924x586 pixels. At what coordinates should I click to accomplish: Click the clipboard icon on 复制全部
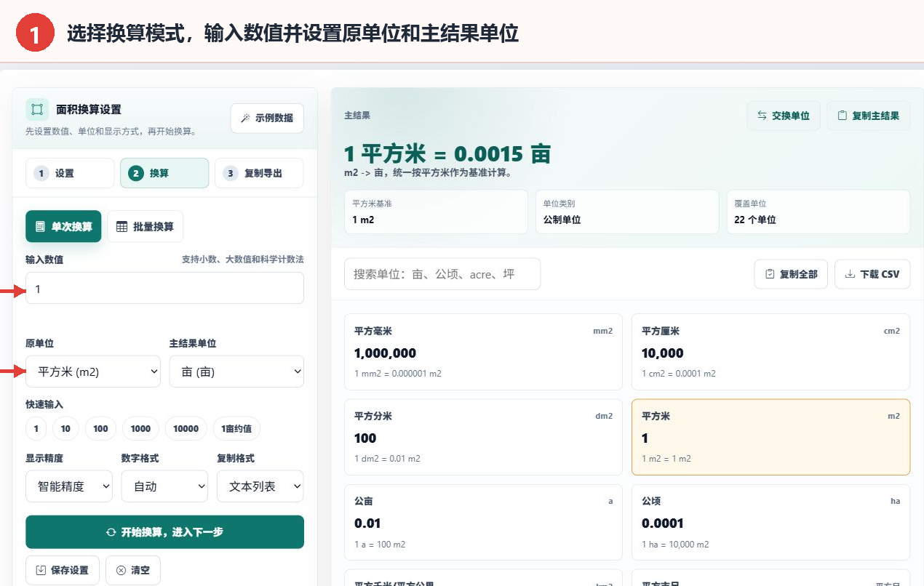(x=770, y=274)
